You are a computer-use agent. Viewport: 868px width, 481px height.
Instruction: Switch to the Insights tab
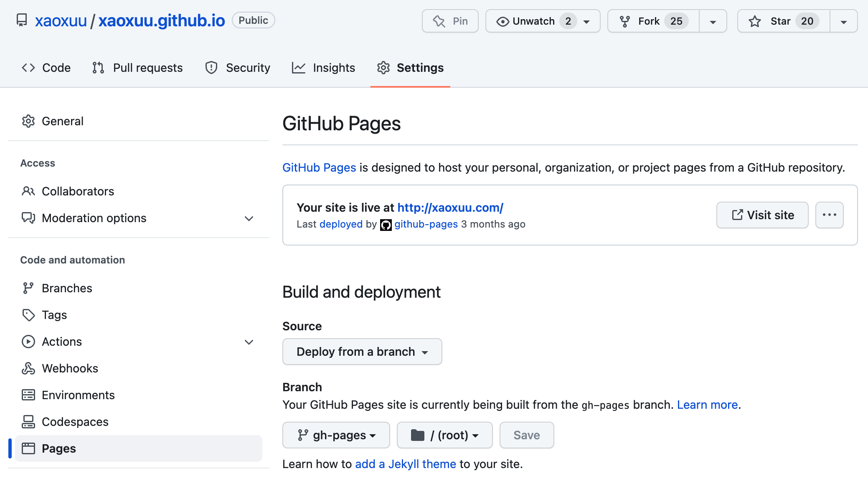tap(323, 68)
